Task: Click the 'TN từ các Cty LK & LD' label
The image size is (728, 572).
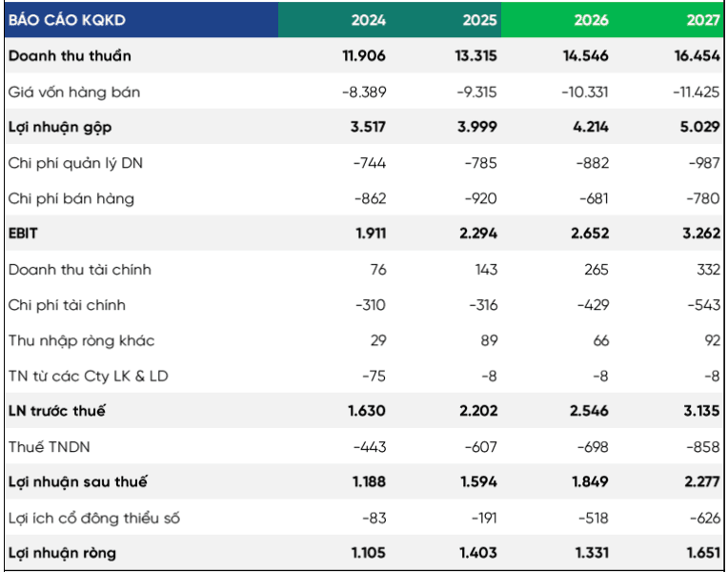Action: pyautogui.click(x=89, y=376)
